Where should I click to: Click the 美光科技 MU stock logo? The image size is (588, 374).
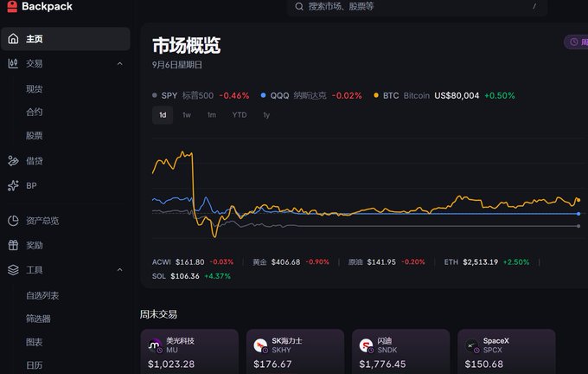point(155,345)
